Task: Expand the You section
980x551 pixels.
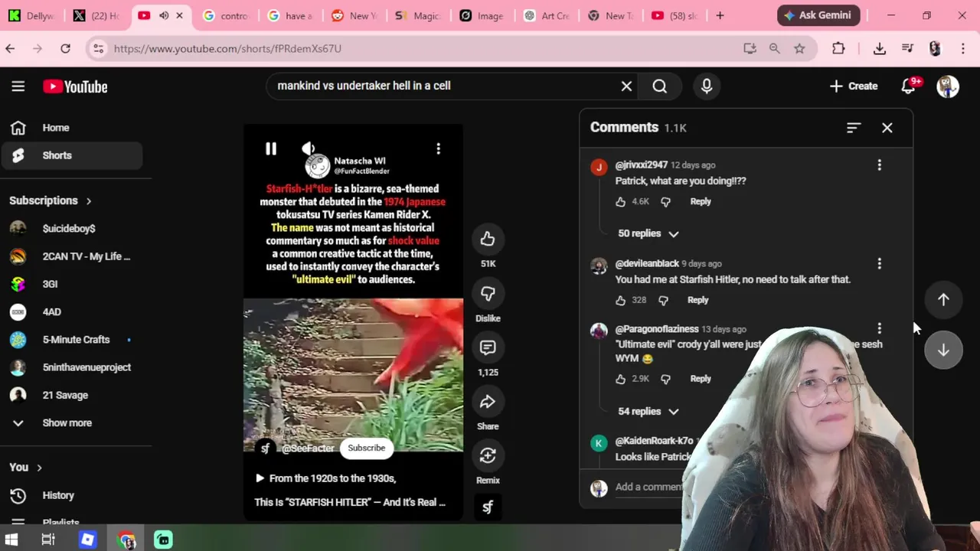Action: coord(26,467)
